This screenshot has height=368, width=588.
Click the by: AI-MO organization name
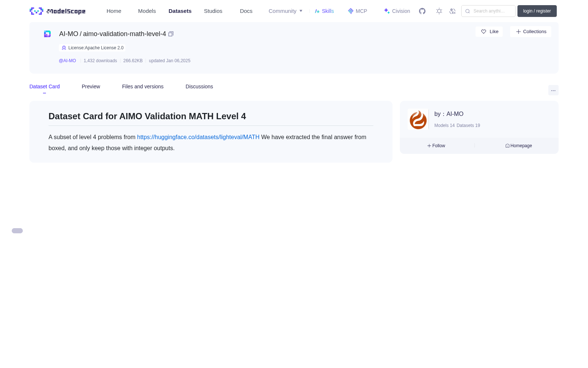[449, 114]
